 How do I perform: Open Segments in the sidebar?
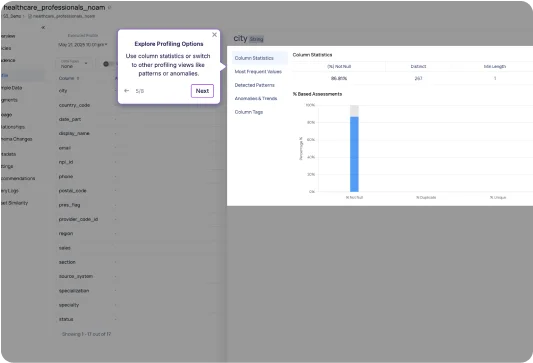click(9, 100)
